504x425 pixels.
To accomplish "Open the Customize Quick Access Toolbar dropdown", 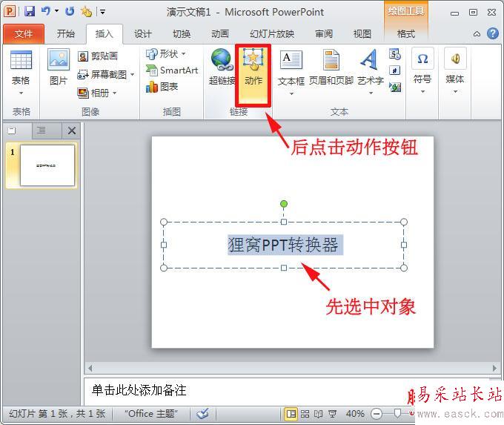I will pyautogui.click(x=102, y=12).
